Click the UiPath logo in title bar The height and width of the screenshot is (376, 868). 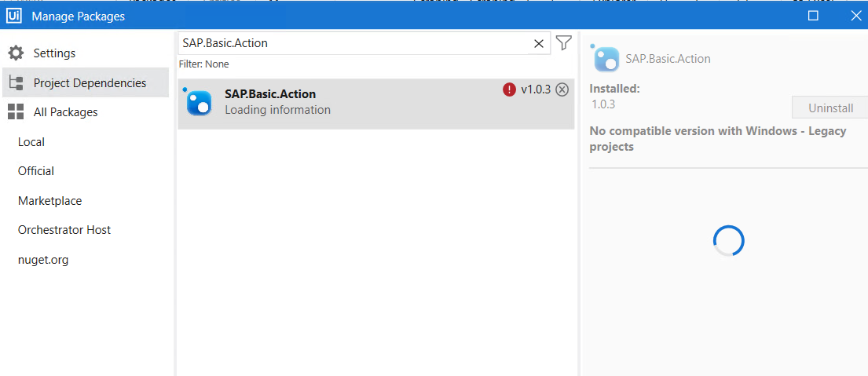(x=13, y=16)
